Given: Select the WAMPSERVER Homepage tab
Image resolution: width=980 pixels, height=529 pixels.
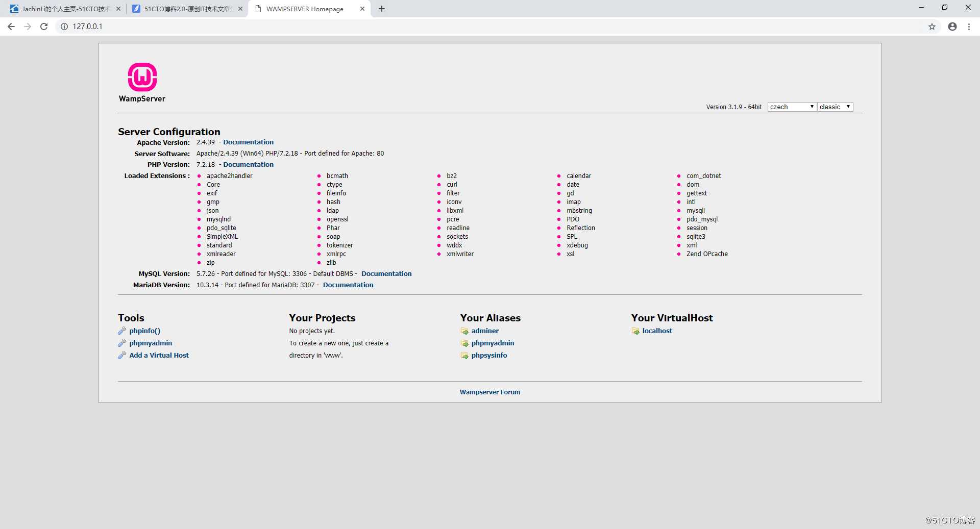Looking at the screenshot, I should click(309, 9).
